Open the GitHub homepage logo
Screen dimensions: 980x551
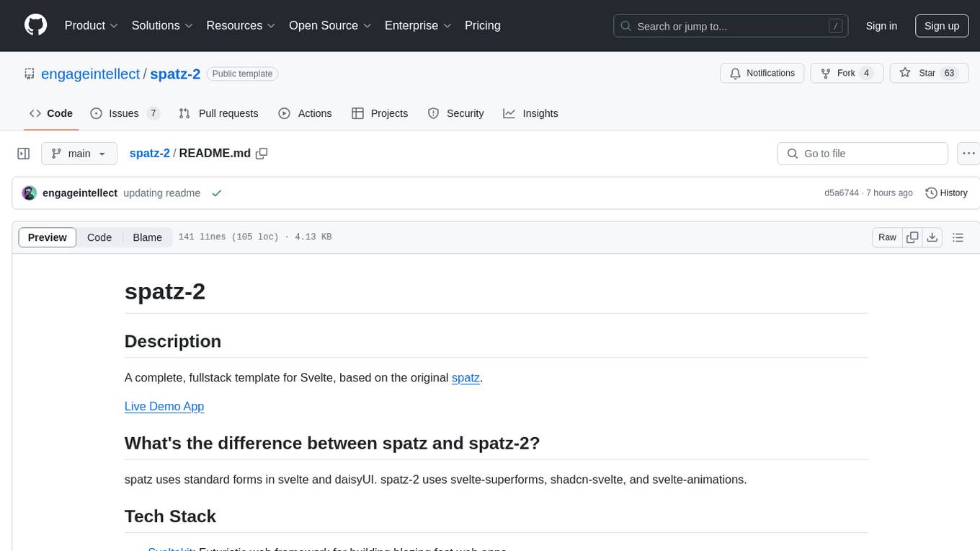click(x=35, y=25)
